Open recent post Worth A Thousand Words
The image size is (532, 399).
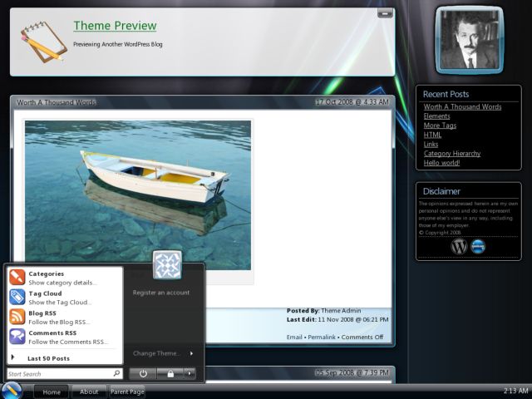pos(462,106)
